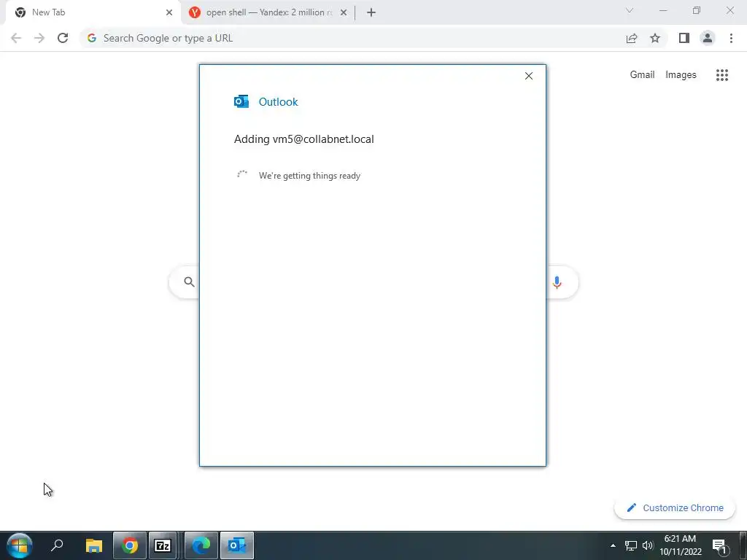This screenshot has width=747, height=560.
Task: Open File Explorer from taskbar
Action: 94,545
